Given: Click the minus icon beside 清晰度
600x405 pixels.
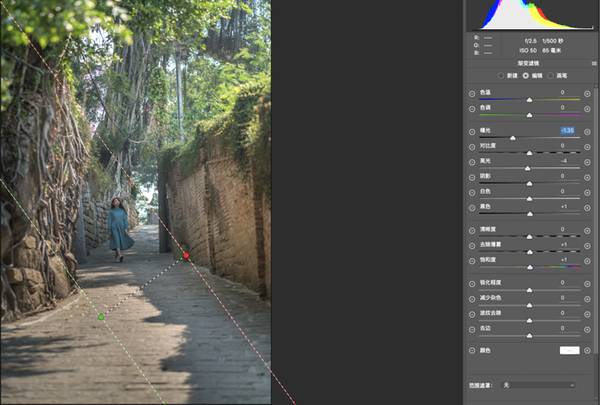Looking at the screenshot, I should tap(472, 230).
